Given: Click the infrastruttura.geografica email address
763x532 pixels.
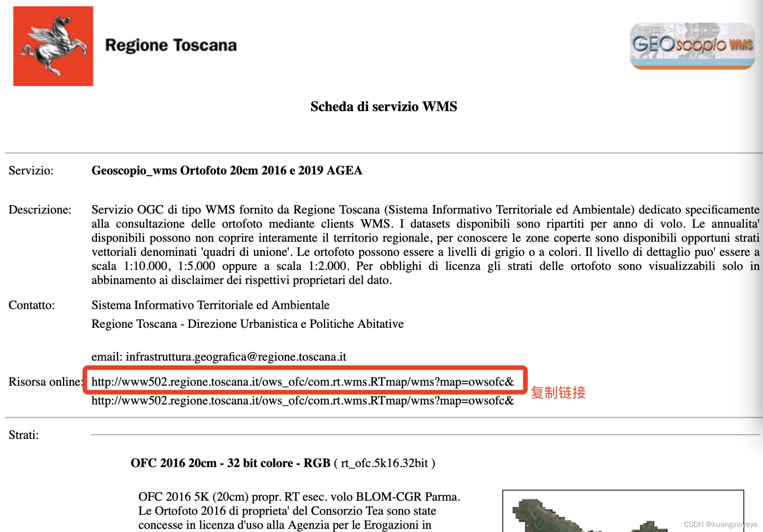Looking at the screenshot, I should pos(236,357).
